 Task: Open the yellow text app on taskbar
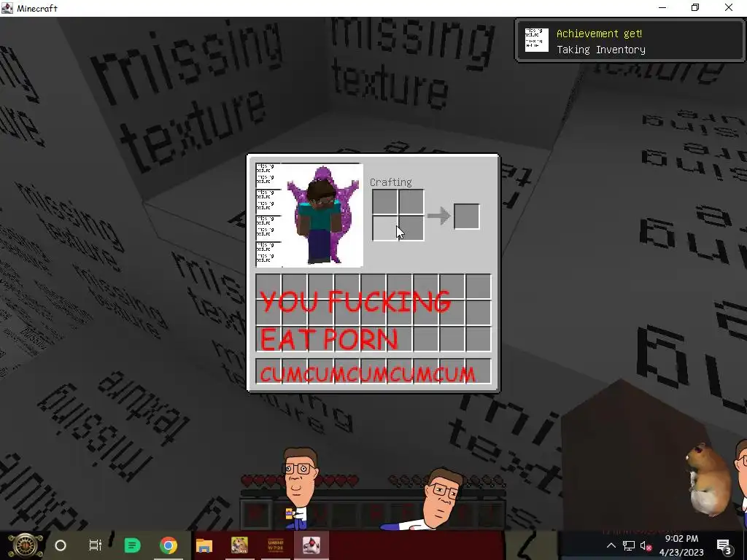point(275,545)
